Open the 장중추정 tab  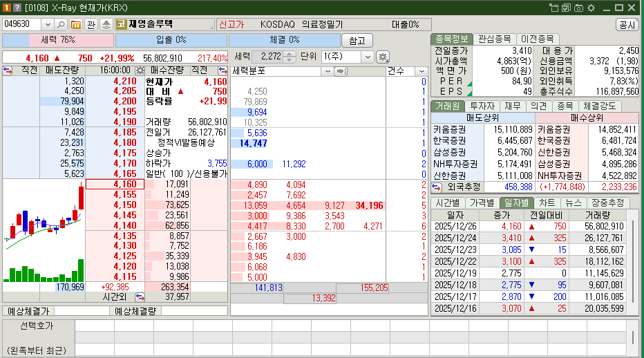(x=608, y=202)
